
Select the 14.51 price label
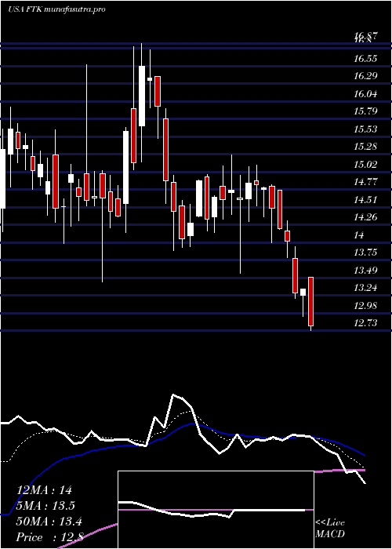(365, 199)
